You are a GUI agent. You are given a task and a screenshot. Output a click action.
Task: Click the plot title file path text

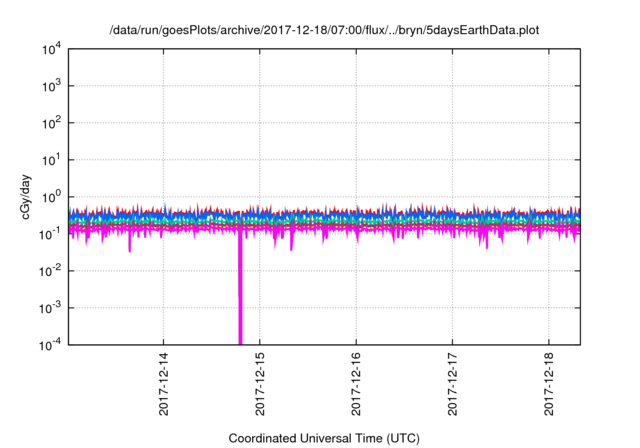point(324,30)
